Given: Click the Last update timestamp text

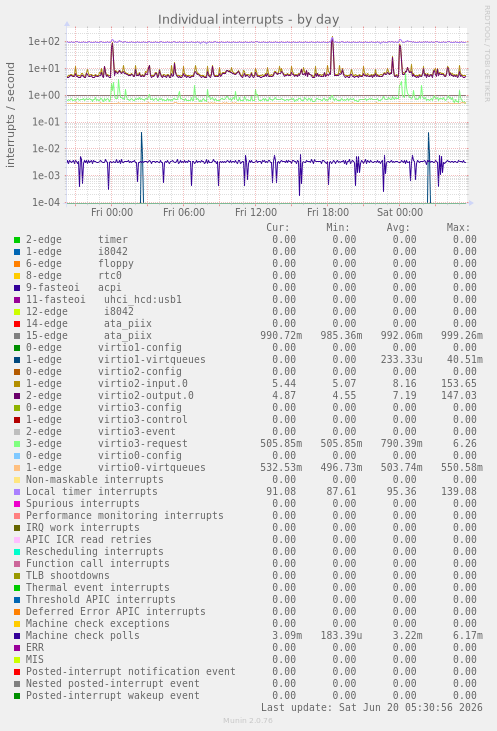Looking at the screenshot, I should 372,707.
